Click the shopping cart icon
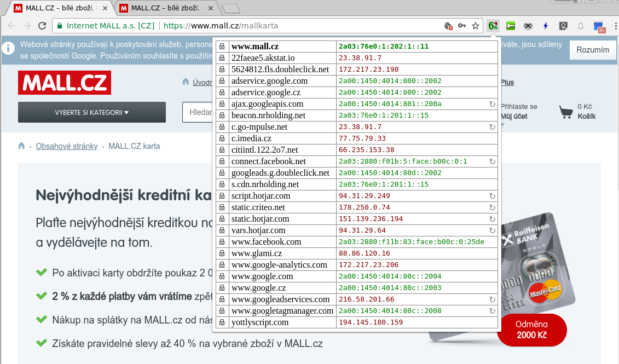The width and height of the screenshot is (619, 364). 566,112
